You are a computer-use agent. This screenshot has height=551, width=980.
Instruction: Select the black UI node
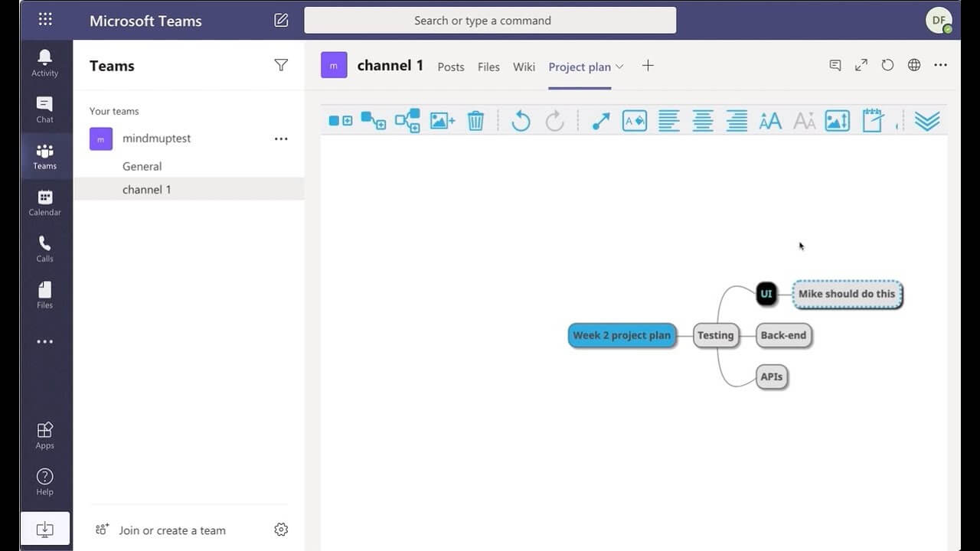coord(766,294)
